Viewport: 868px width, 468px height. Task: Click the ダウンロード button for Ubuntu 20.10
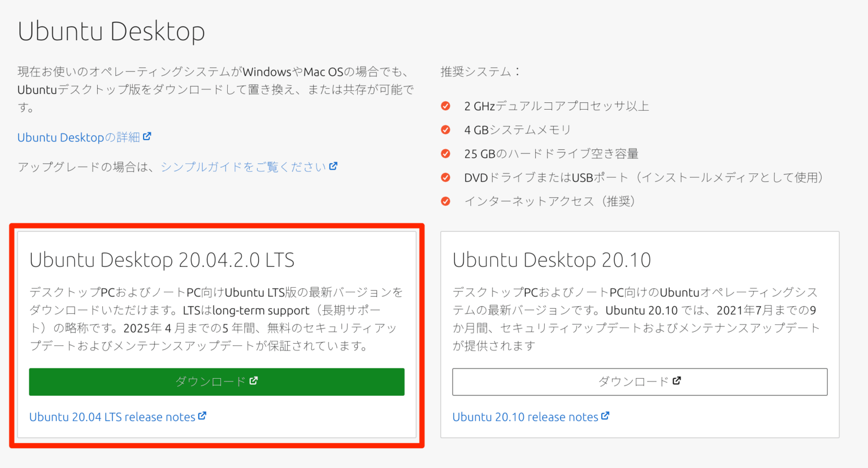pyautogui.click(x=639, y=382)
